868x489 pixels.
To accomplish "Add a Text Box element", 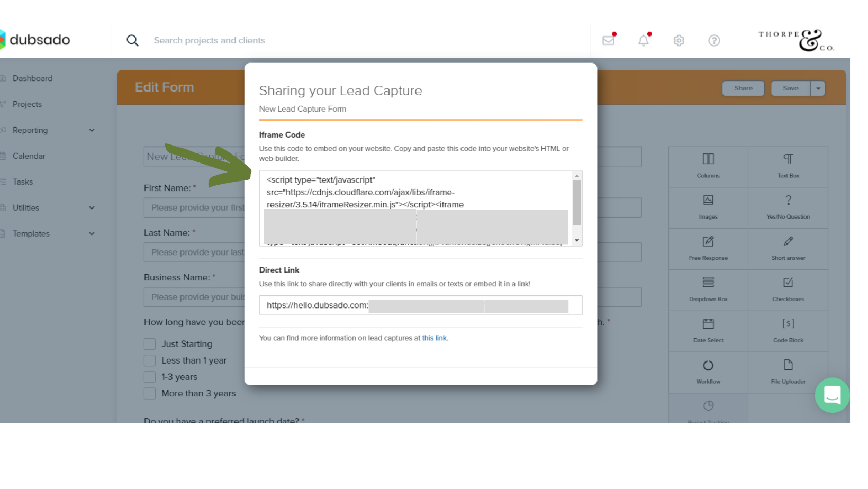I will pos(788,167).
